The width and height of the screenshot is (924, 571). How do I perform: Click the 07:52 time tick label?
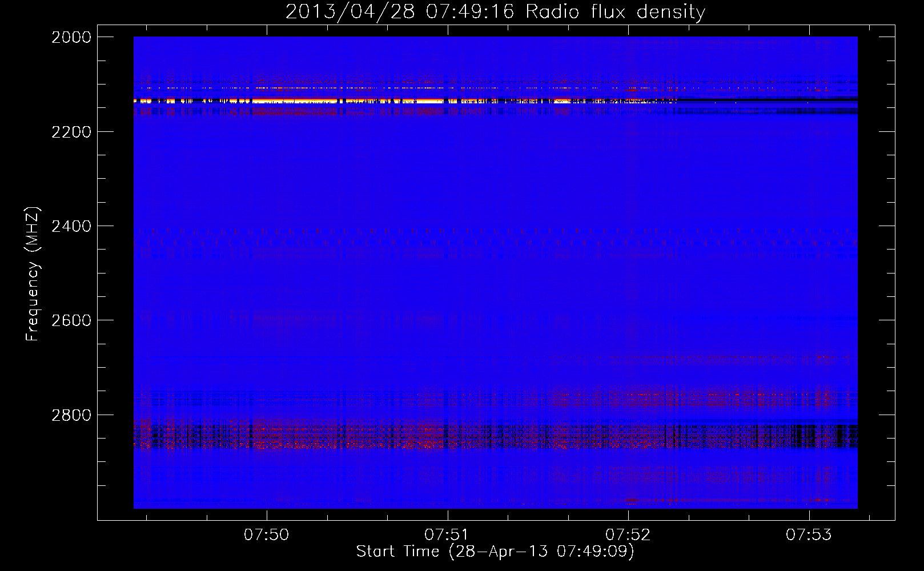click(628, 534)
